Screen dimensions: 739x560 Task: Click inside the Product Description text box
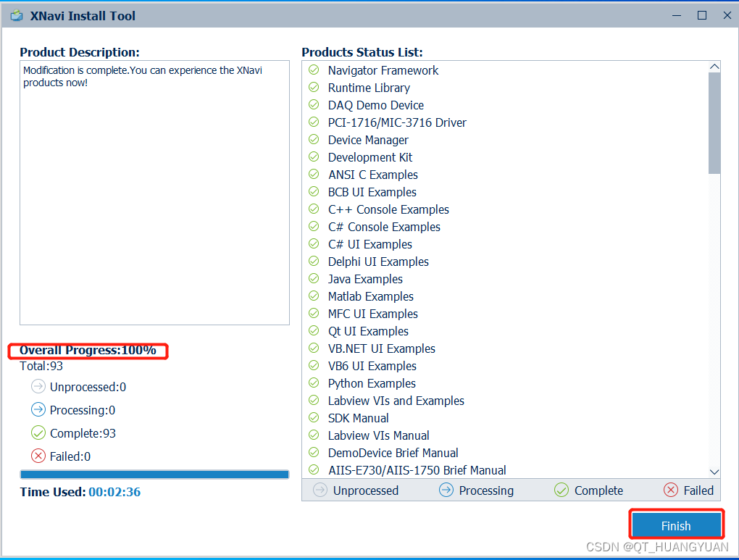pos(154,192)
